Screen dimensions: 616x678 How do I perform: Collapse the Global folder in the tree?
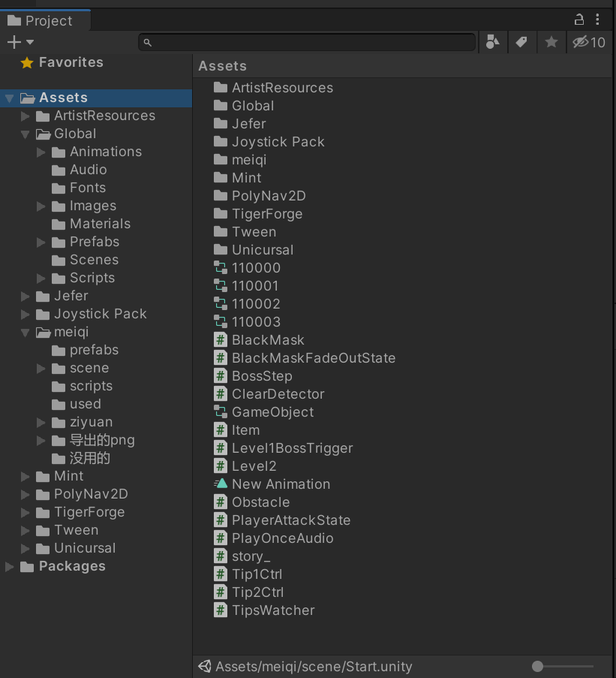click(x=25, y=134)
